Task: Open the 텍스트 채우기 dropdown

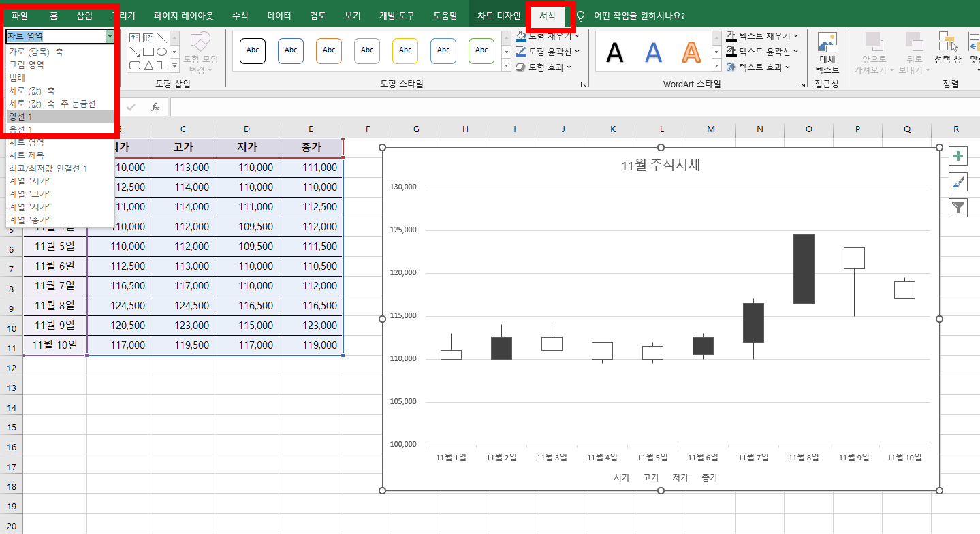Action: pyautogui.click(x=762, y=36)
